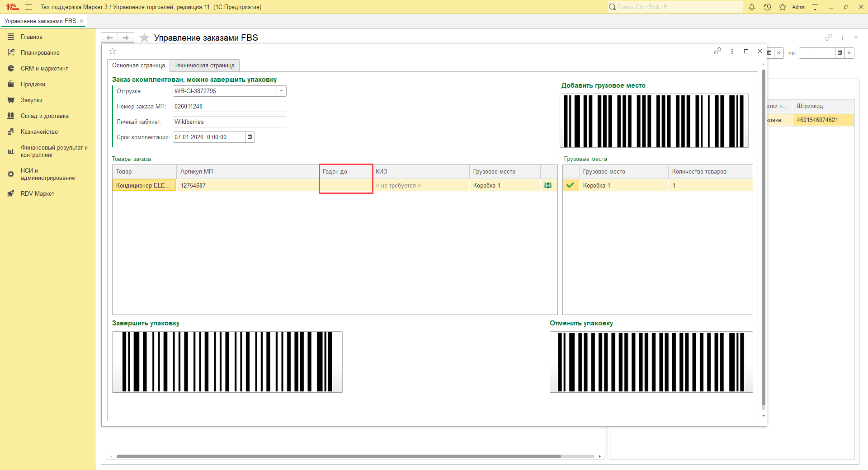Click Завершить упаковку barcode button
868x470 pixels.
pyautogui.click(x=227, y=362)
